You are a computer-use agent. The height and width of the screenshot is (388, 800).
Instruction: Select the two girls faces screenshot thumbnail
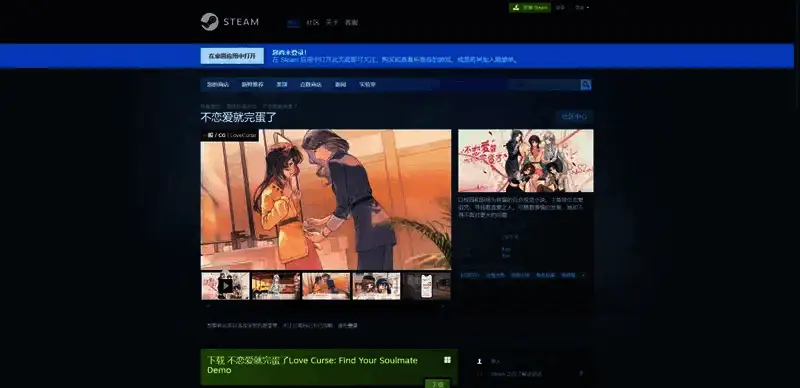tap(377, 286)
